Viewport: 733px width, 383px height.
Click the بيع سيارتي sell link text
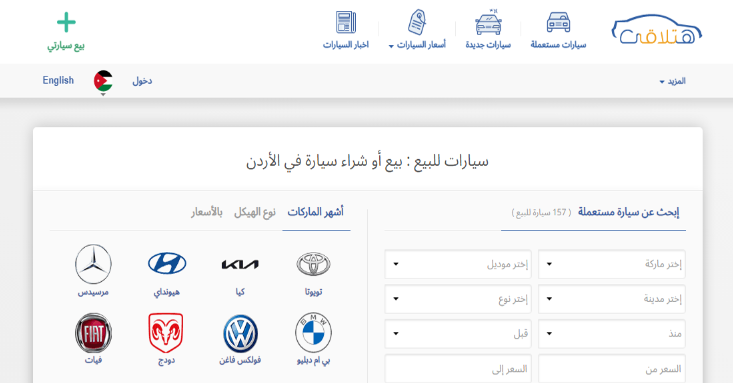(66, 46)
